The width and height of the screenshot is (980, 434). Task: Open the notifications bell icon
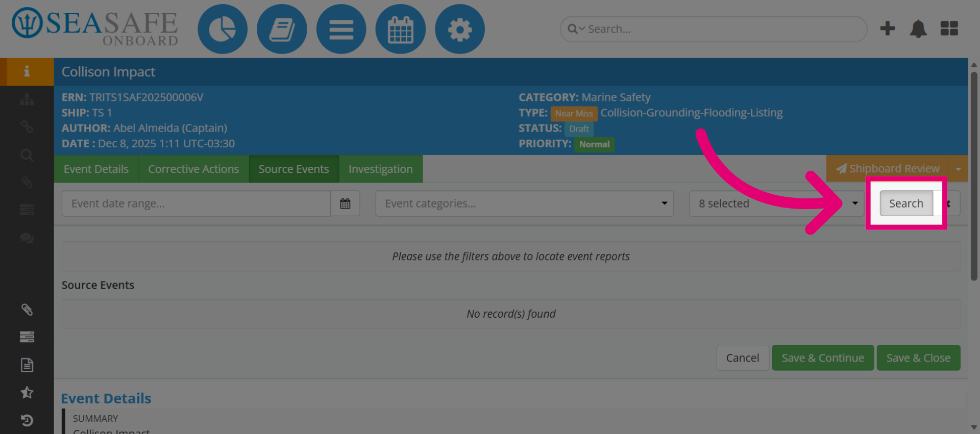(x=918, y=29)
